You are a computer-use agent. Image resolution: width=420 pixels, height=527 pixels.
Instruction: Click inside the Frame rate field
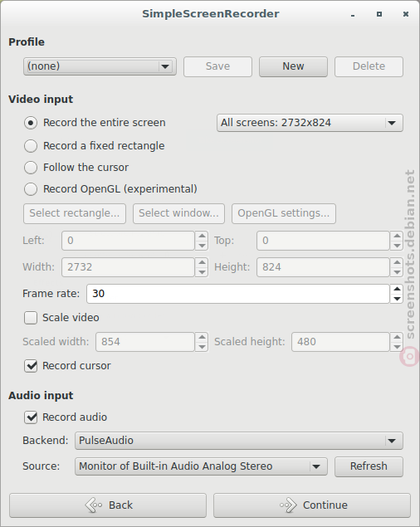pos(238,294)
